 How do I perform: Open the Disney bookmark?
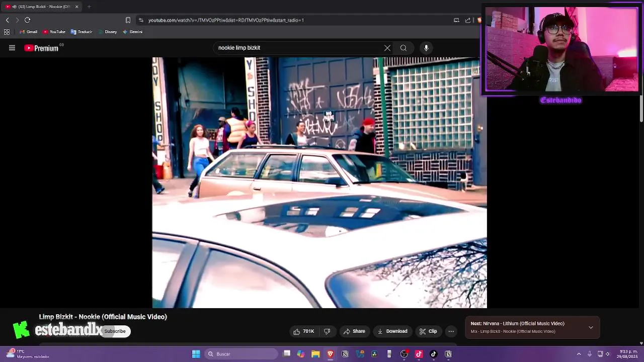(107, 32)
